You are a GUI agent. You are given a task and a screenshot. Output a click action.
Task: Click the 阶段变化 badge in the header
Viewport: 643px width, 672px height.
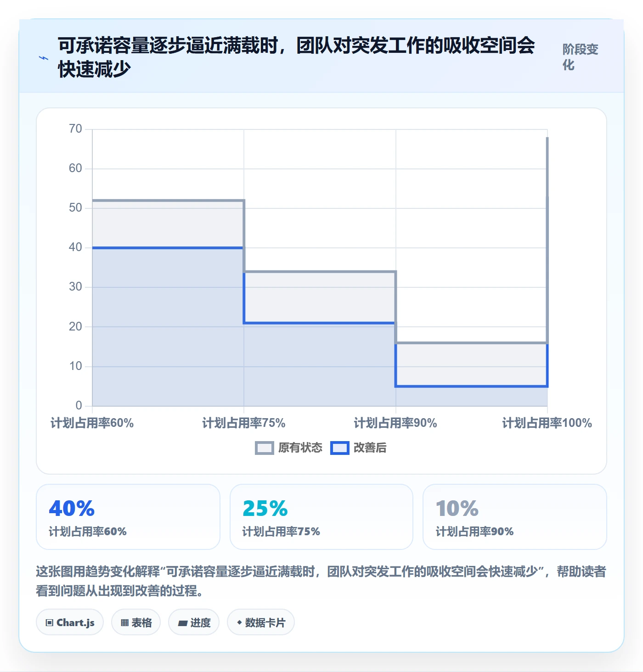tap(581, 57)
